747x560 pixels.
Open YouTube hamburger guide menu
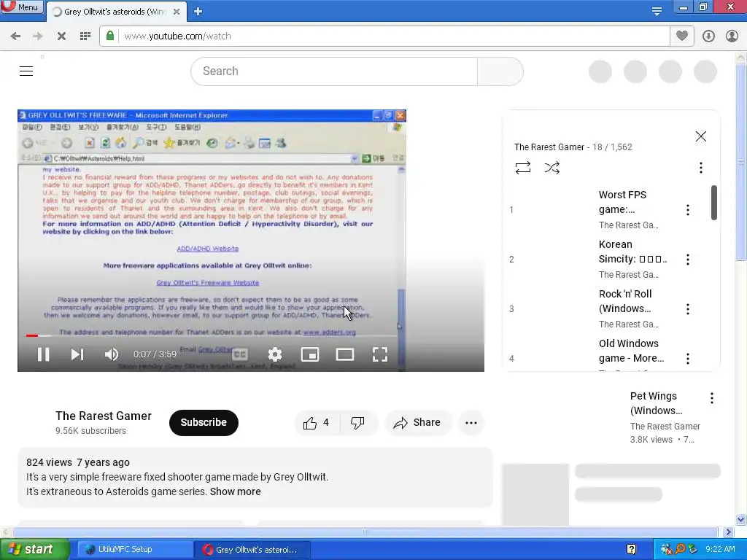[x=26, y=71]
